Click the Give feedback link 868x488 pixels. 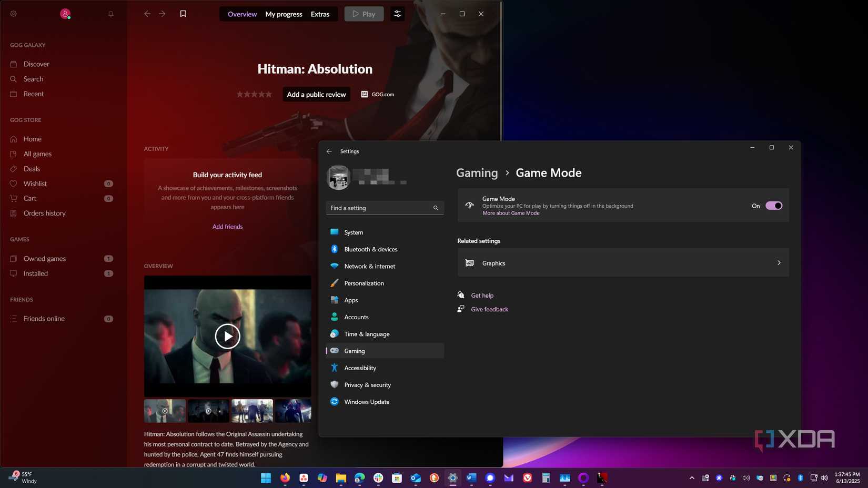[489, 310]
